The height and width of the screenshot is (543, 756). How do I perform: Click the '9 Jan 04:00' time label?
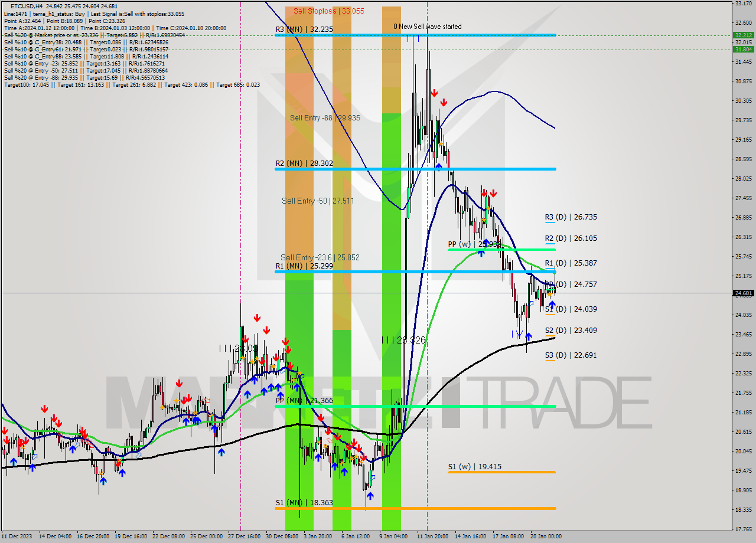393,537
